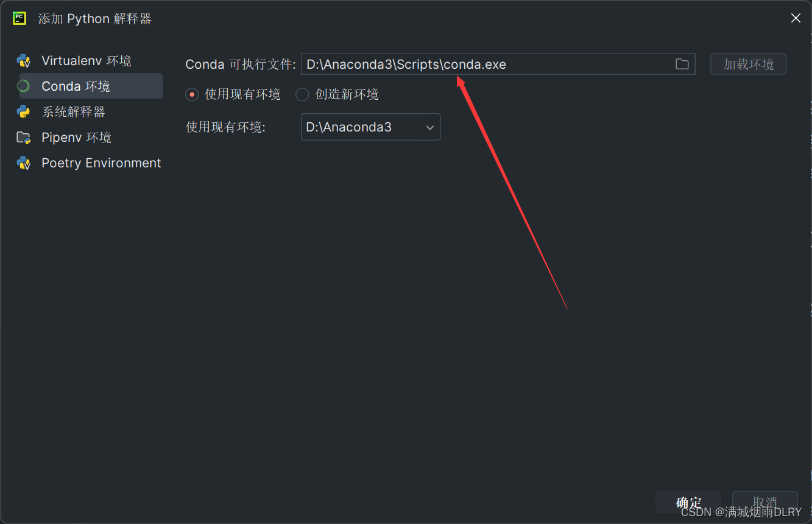Close the Add Python Interpreter dialog
Screen dimensions: 812x524
click(796, 18)
